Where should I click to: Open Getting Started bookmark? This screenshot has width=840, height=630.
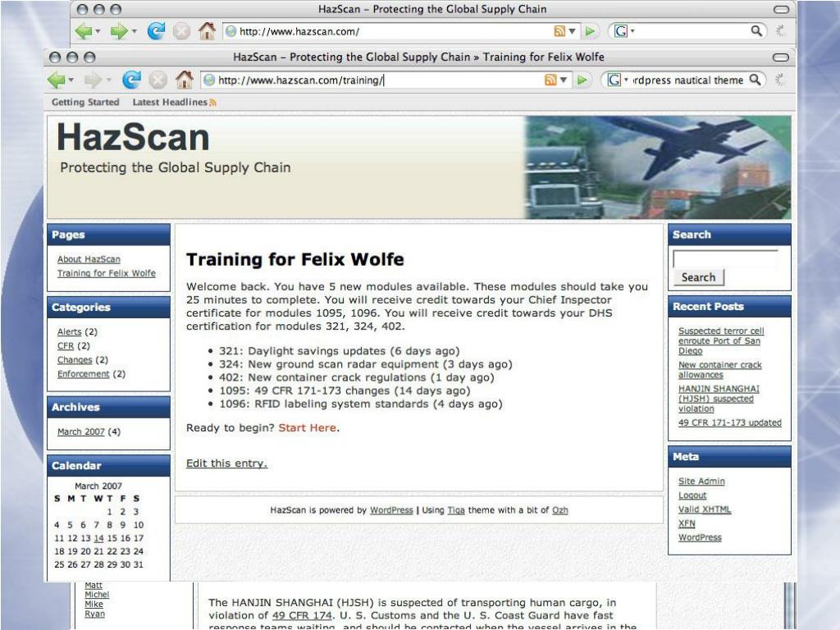pos(85,102)
